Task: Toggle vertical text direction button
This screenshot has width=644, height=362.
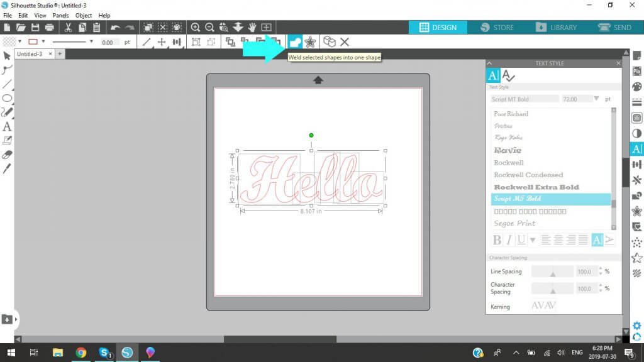Action: [x=609, y=239]
